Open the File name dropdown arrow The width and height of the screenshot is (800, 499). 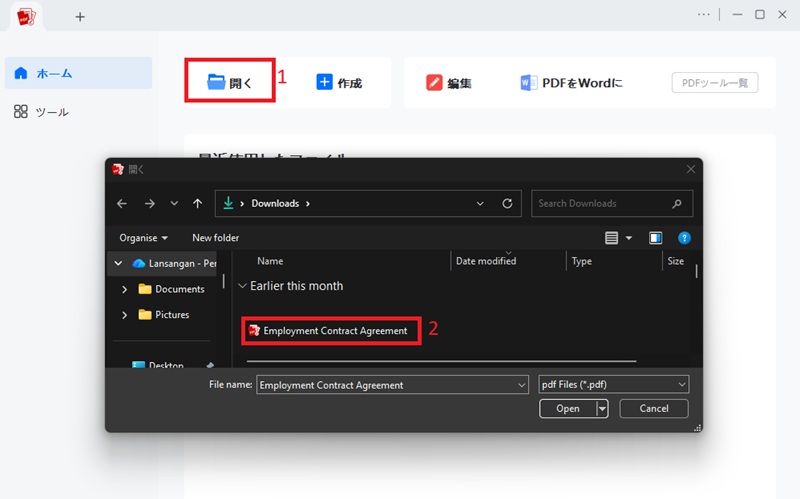521,385
